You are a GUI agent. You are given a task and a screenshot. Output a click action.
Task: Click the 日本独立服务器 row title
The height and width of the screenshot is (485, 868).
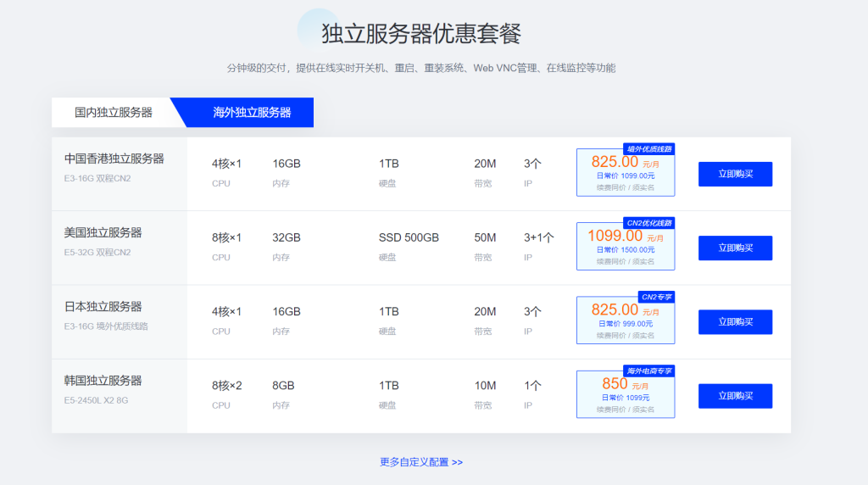(103, 306)
